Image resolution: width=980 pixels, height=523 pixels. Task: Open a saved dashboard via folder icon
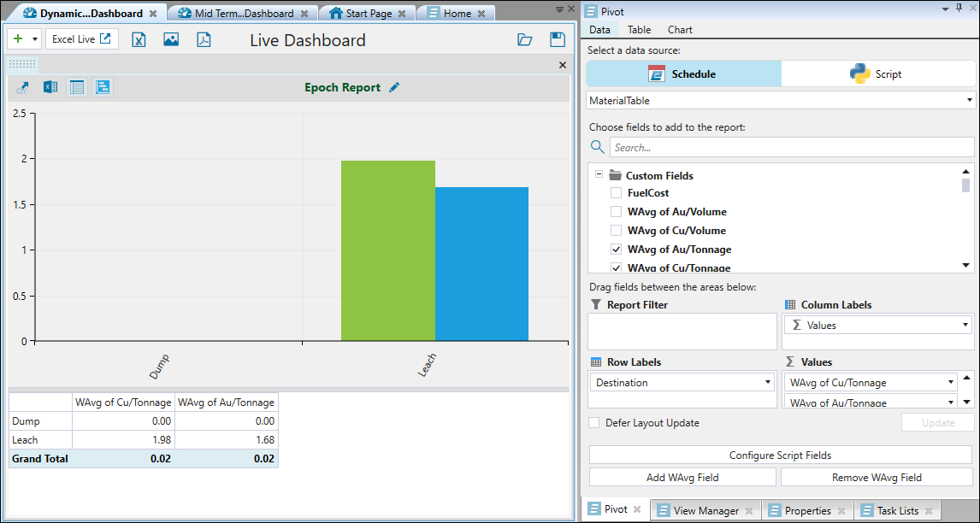(525, 39)
